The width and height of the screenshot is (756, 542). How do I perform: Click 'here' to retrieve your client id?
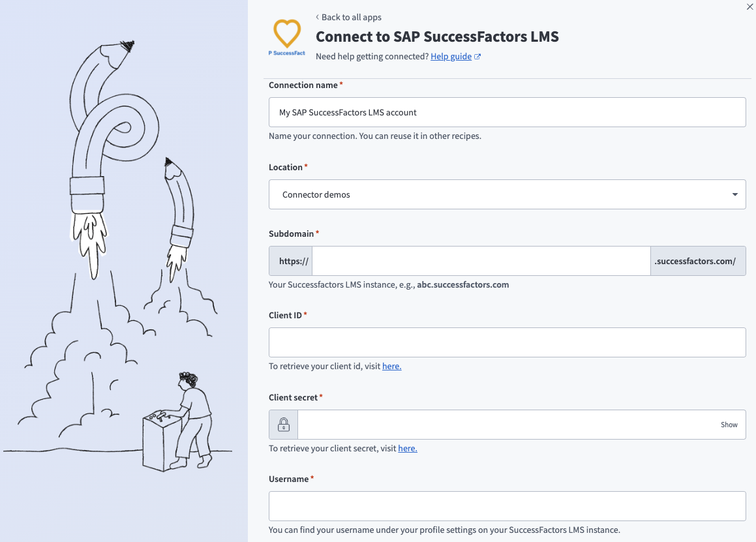point(391,366)
